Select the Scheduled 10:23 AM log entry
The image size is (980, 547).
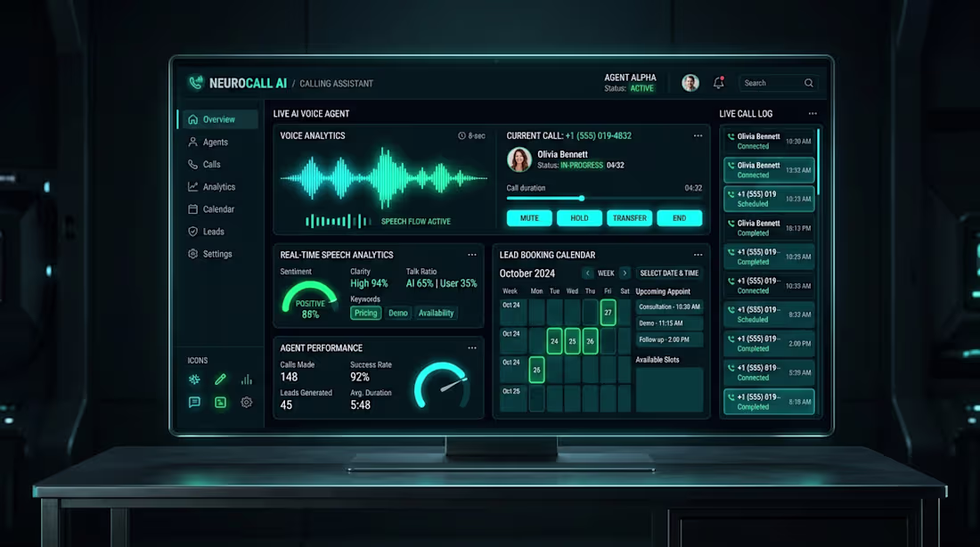point(769,199)
